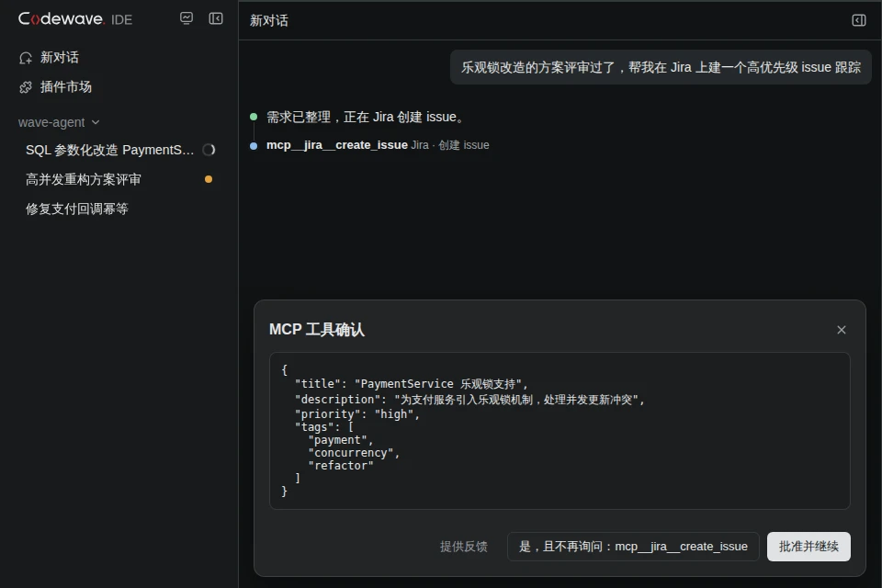Image resolution: width=882 pixels, height=588 pixels.
Task: Click the 新对话 title in the header
Action: pyautogui.click(x=269, y=21)
